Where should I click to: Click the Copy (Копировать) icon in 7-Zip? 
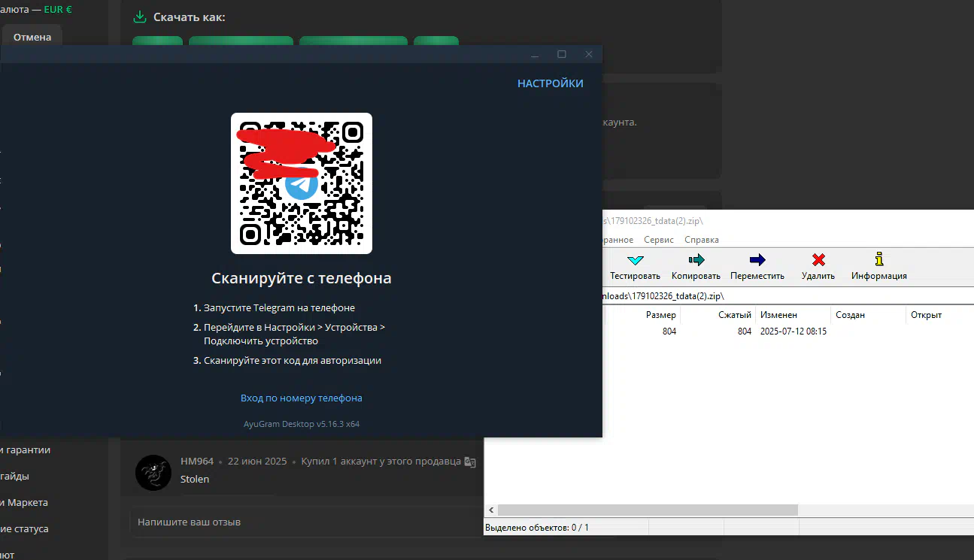pyautogui.click(x=696, y=260)
